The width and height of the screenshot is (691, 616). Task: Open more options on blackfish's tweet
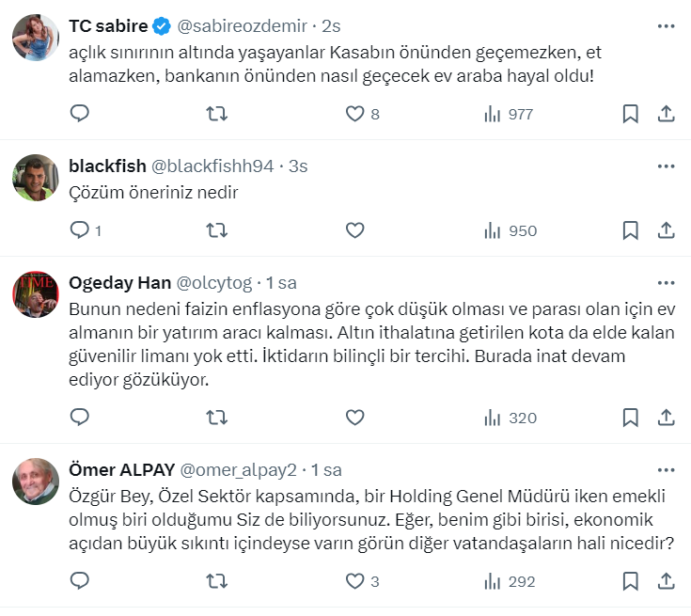[666, 166]
